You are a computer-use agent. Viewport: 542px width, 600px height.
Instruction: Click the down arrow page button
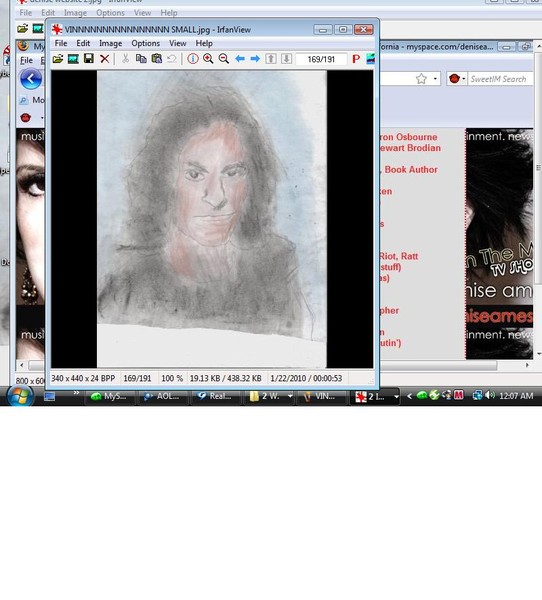[286, 59]
